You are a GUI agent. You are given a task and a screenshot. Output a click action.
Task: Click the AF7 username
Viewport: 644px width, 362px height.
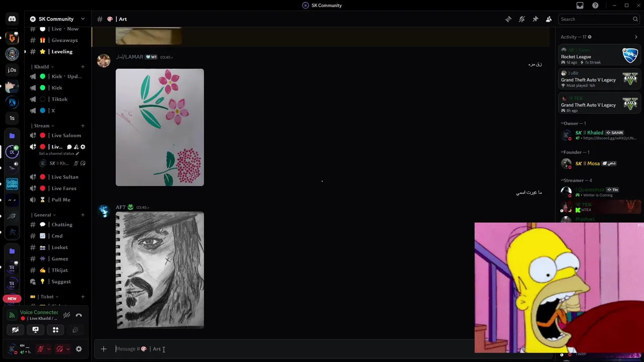click(x=121, y=207)
